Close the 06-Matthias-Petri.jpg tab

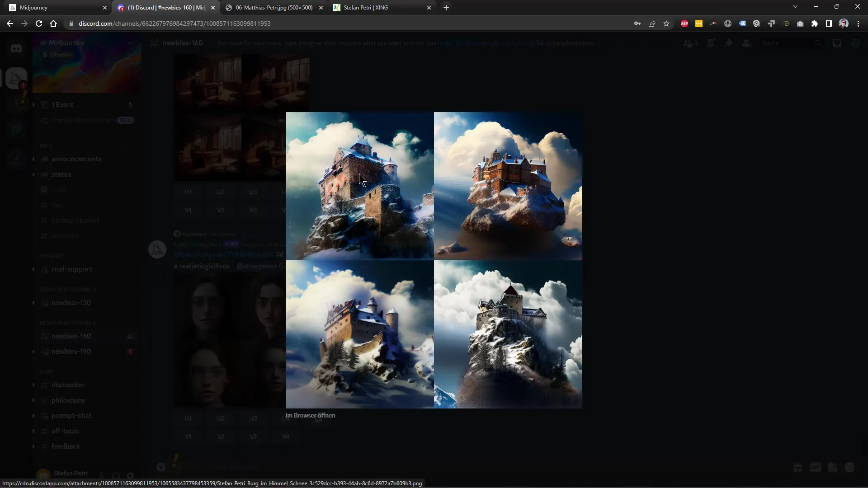point(321,8)
